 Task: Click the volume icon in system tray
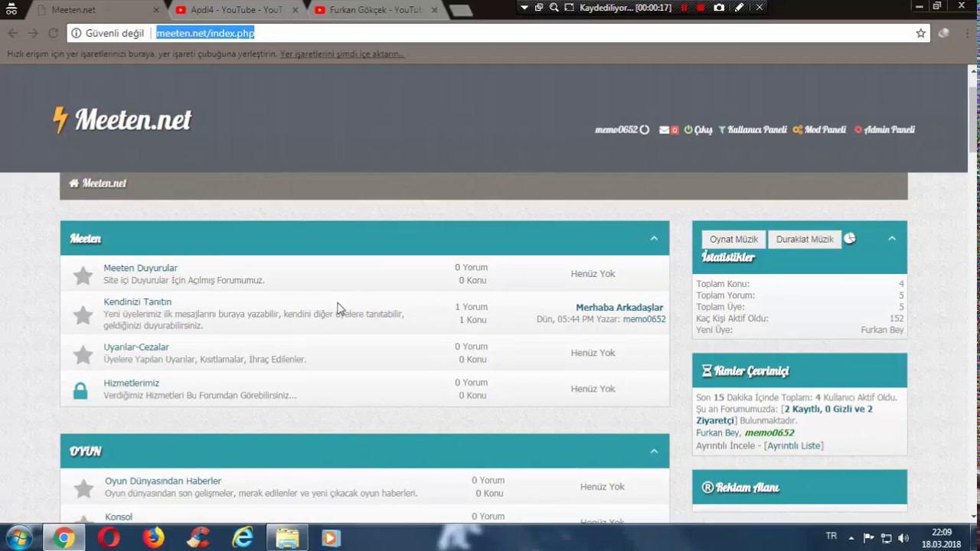coord(903,538)
